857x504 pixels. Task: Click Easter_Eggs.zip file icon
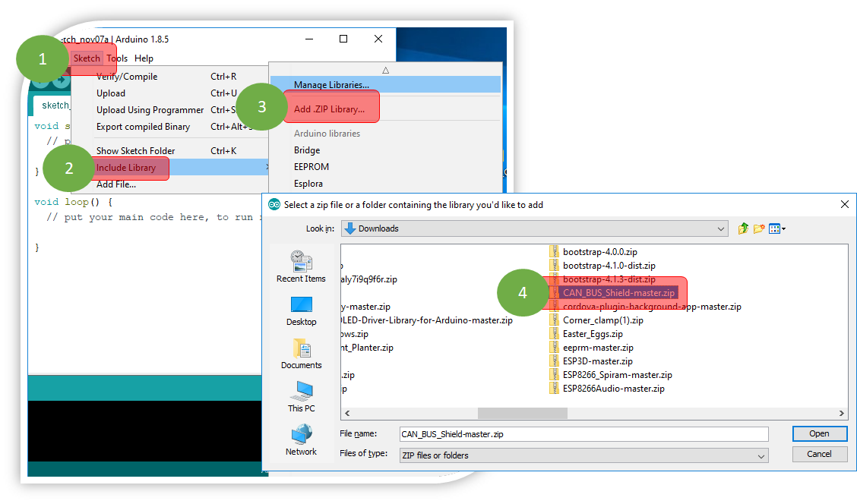point(555,334)
